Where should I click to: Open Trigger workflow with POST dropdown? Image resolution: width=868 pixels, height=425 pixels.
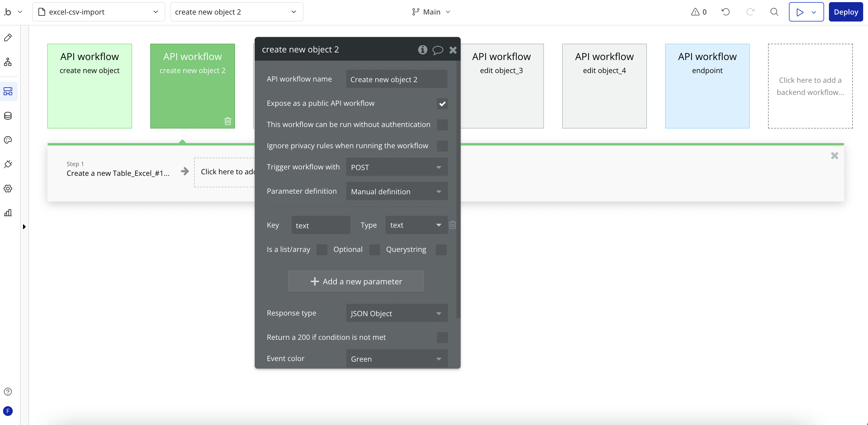[397, 167]
